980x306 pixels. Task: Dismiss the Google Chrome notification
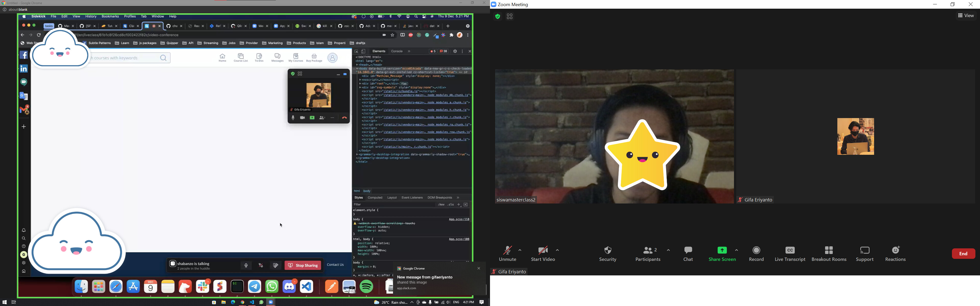479,269
